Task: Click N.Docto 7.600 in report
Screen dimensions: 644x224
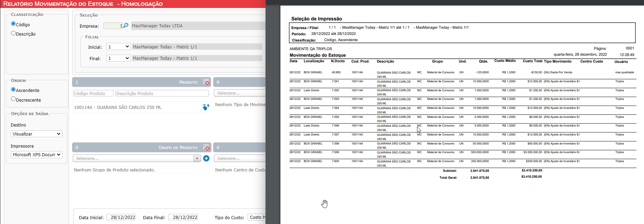Action: click(335, 161)
